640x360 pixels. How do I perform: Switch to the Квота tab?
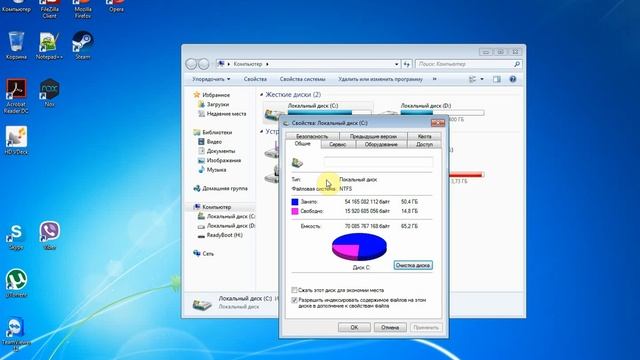424,136
